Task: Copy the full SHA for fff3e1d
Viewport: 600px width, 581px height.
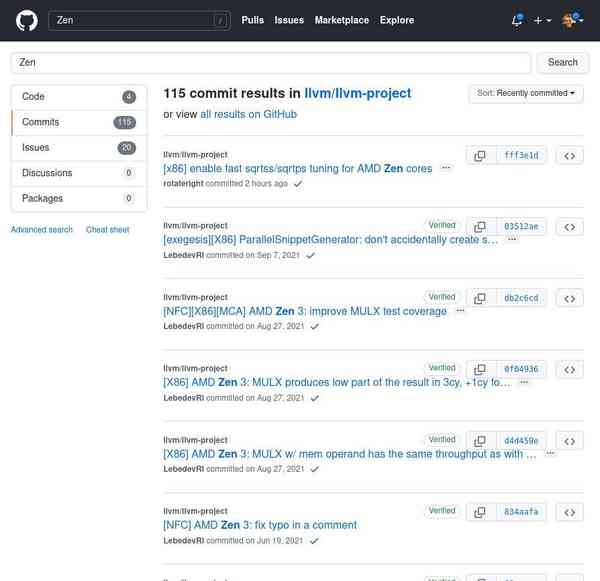Action: (x=481, y=156)
